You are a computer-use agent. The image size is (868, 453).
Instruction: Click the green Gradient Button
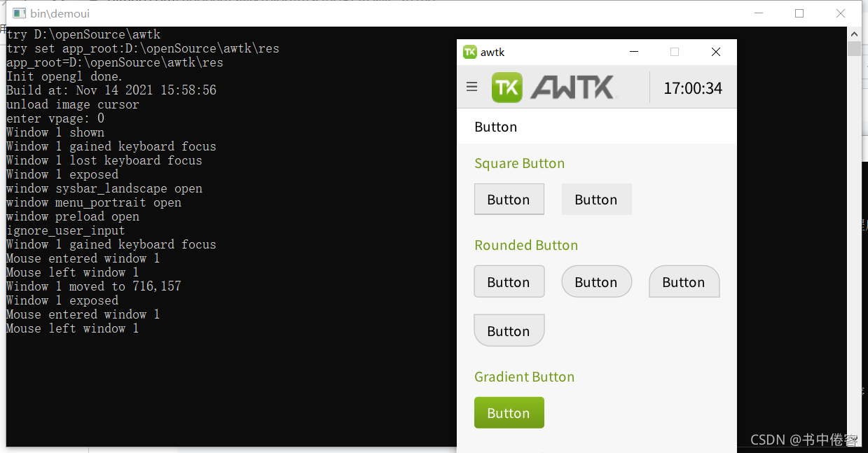click(509, 412)
